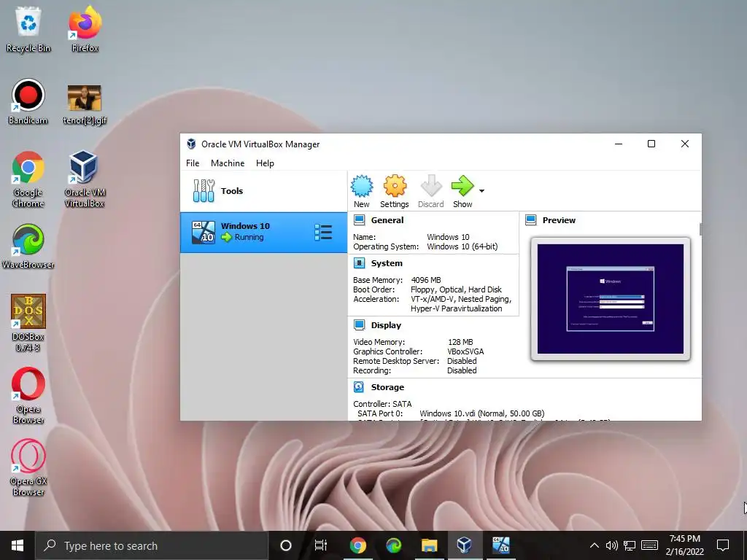
Task: Expand the Show button dropdown arrow
Action: [481, 191]
